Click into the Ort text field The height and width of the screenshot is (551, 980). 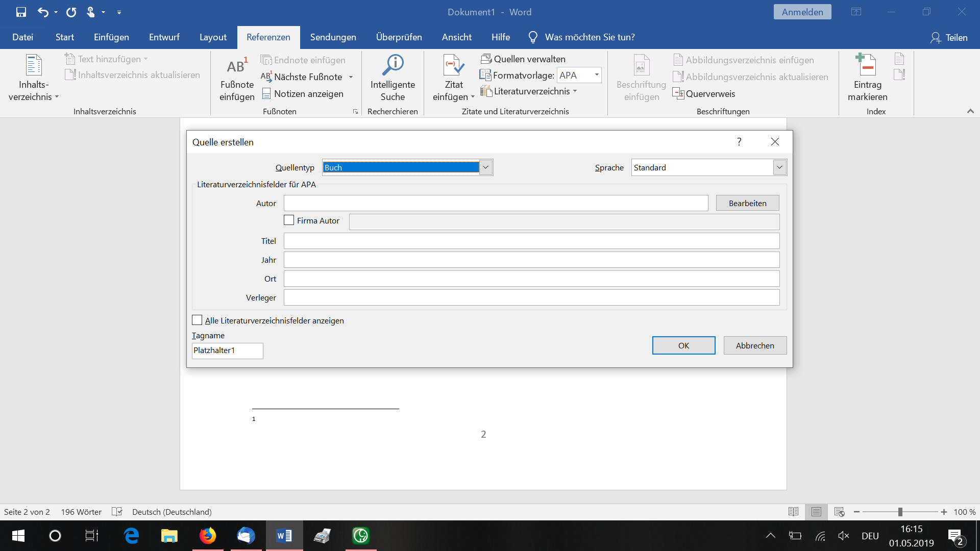coord(531,279)
